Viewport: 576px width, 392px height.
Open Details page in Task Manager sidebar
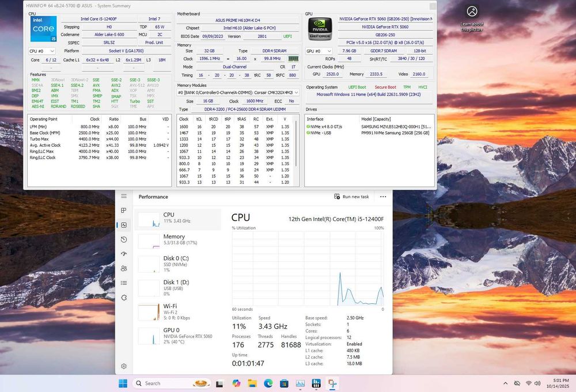[124, 283]
